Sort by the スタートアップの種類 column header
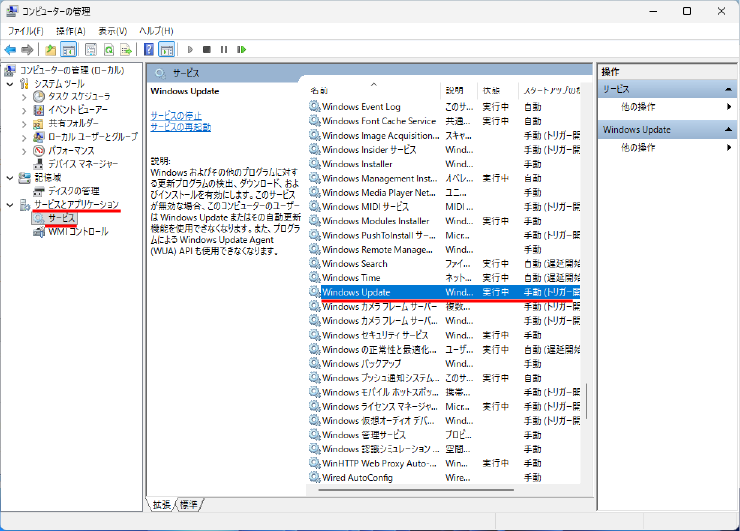 [x=550, y=90]
